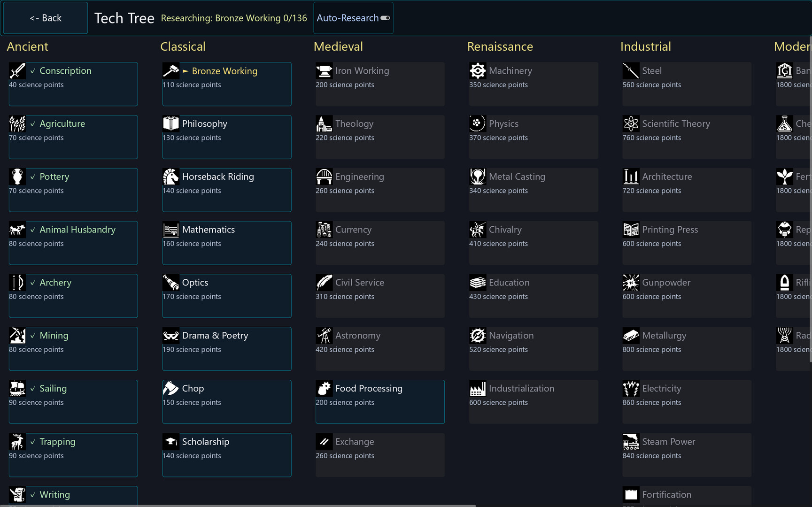
Task: Click the Researching Bronze Working status text
Action: [234, 18]
